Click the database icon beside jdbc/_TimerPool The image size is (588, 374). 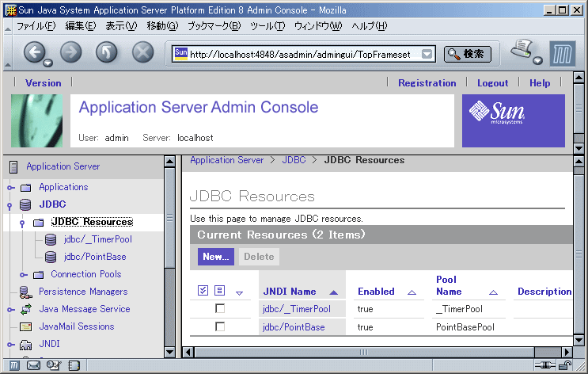click(x=51, y=239)
